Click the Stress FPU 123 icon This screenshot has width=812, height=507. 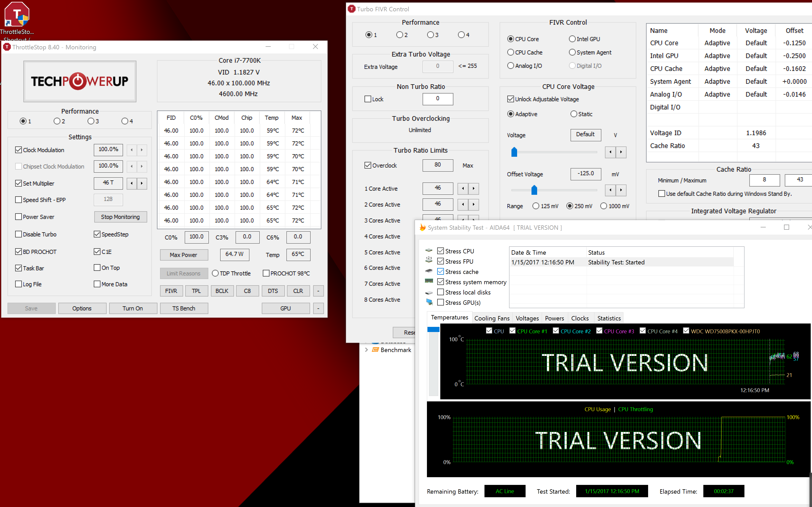click(429, 260)
